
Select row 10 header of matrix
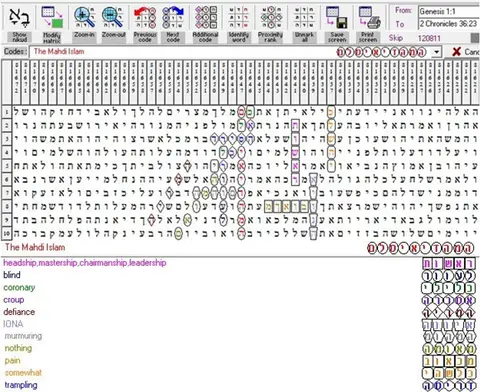[6, 233]
